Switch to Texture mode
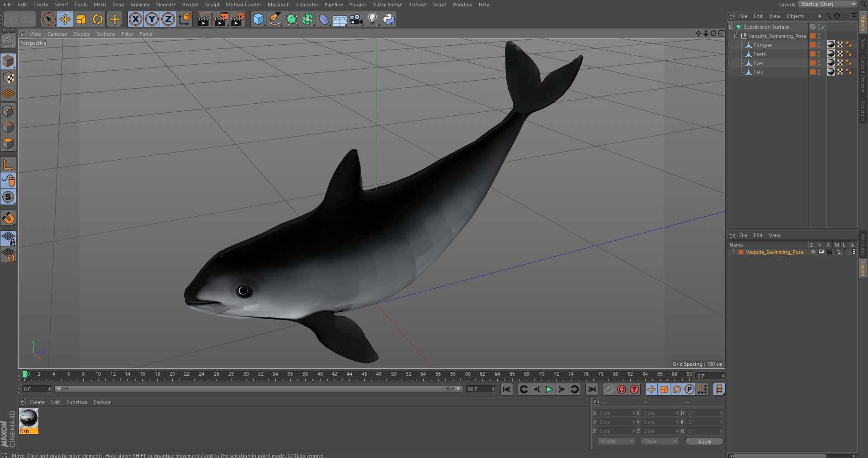 click(8, 78)
